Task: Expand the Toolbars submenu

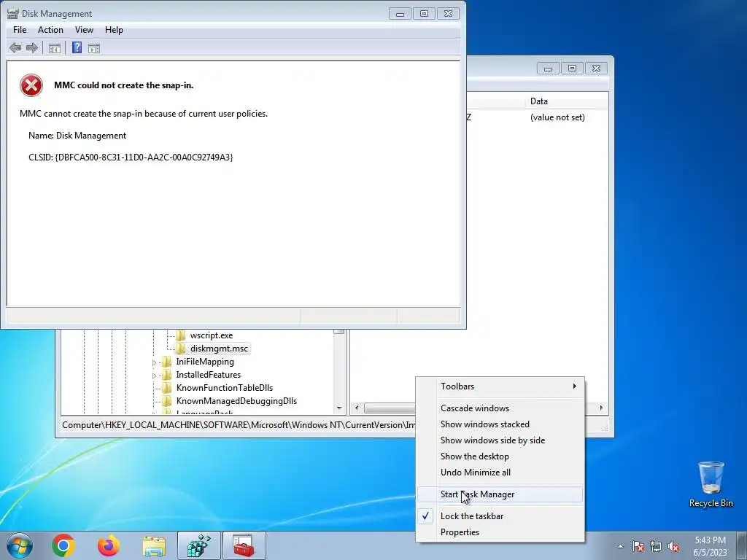Action: tap(500, 386)
